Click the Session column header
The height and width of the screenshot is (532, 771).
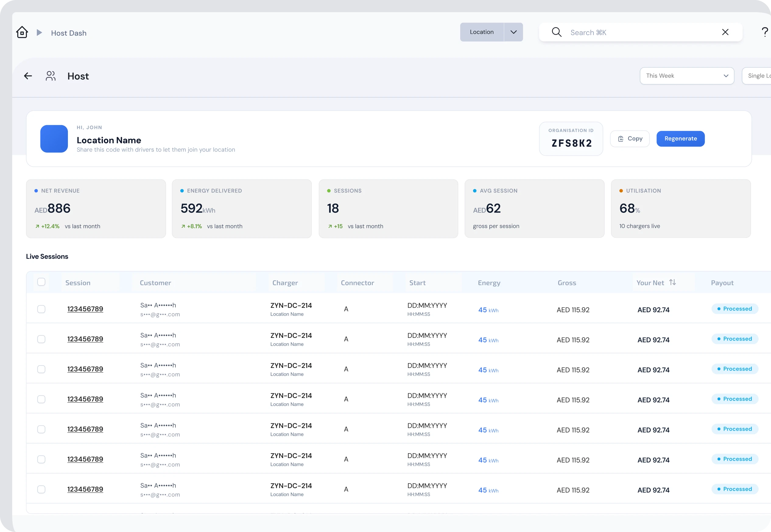(78, 283)
